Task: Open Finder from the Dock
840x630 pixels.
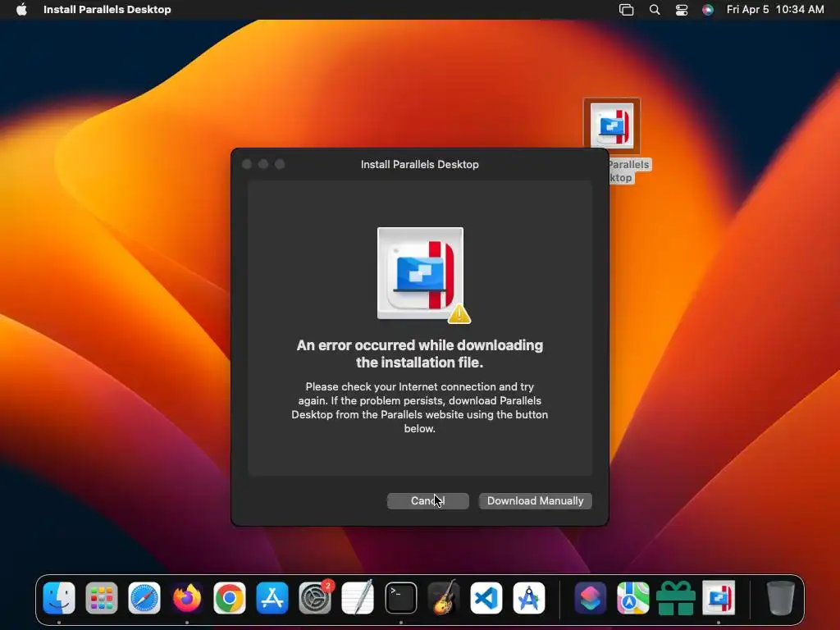Action: (x=59, y=598)
